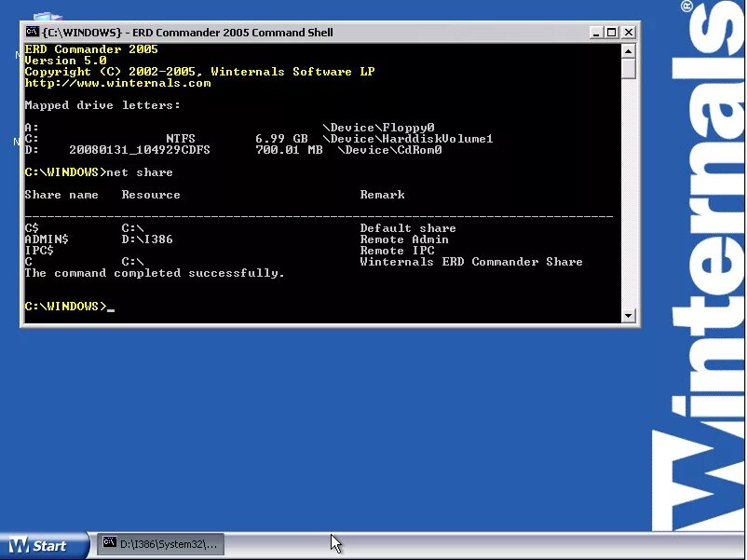Click the '6.99 GB' size value
Screen dimensions: 748x560
tap(281, 139)
